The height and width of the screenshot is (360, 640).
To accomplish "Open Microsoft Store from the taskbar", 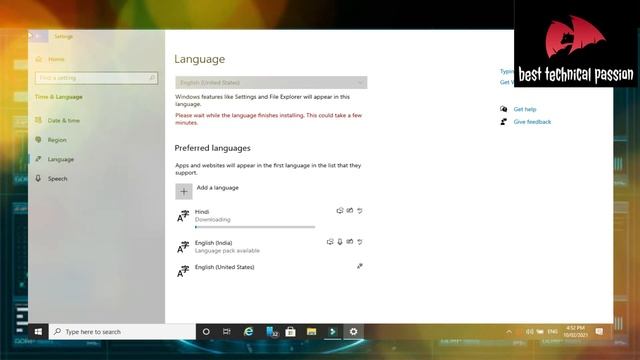I will [290, 332].
